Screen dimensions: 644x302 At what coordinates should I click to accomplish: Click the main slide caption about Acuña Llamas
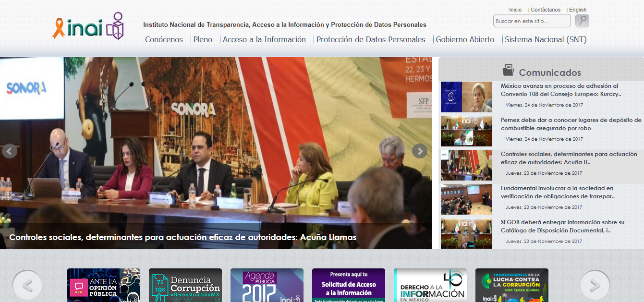[183, 237]
